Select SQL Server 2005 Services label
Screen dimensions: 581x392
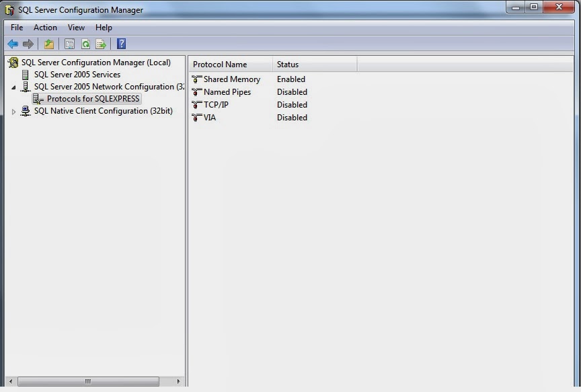[77, 75]
